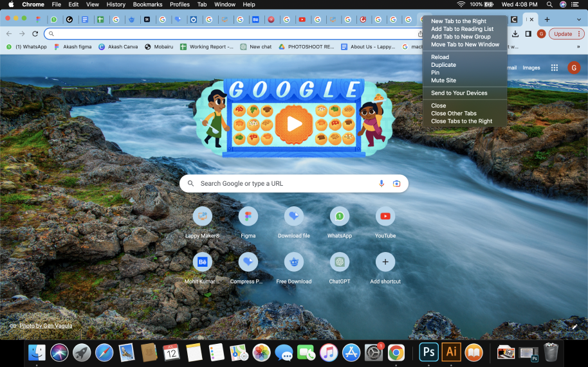The image size is (588, 367).
Task: Open the Images link
Action: 531,67
